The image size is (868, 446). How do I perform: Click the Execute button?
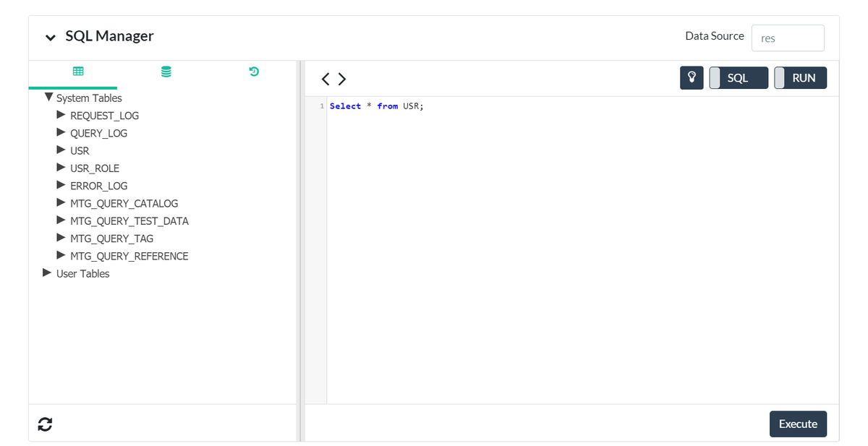798,424
